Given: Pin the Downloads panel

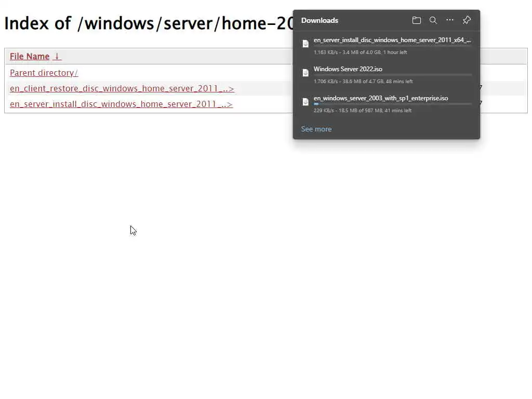Looking at the screenshot, I should coord(467,20).
